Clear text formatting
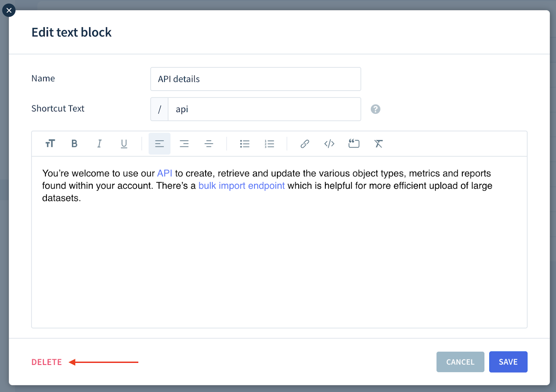The width and height of the screenshot is (556, 392). click(x=378, y=143)
